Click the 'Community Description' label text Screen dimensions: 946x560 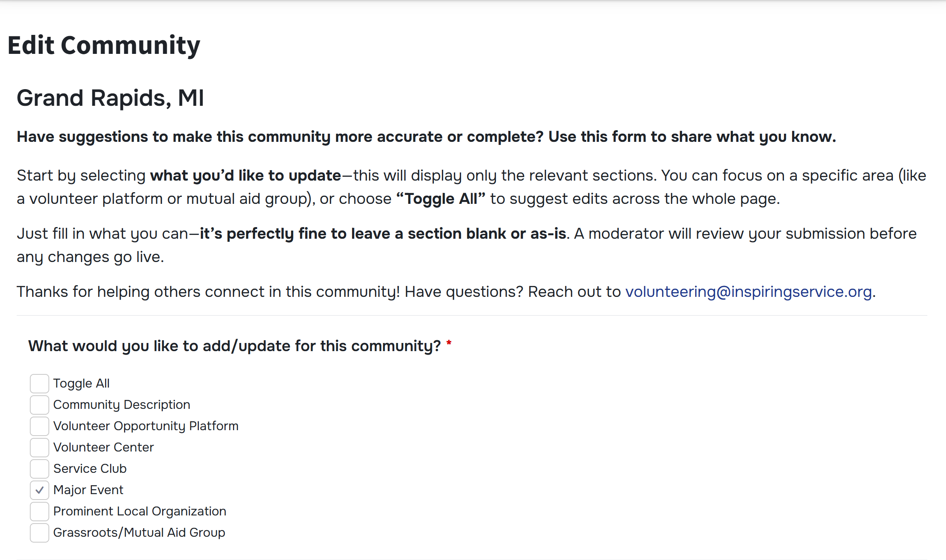tap(122, 405)
